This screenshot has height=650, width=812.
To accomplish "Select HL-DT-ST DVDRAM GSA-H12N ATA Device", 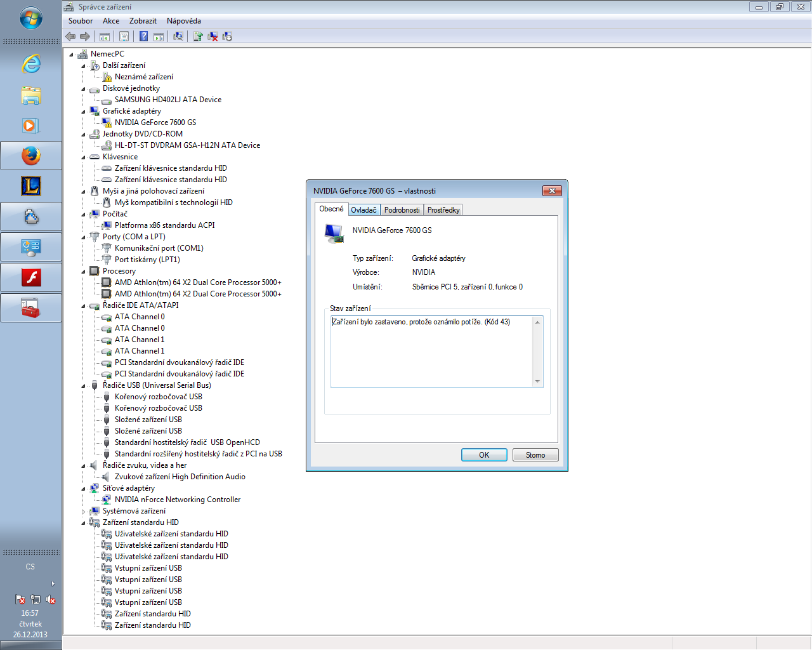I will (x=187, y=145).
